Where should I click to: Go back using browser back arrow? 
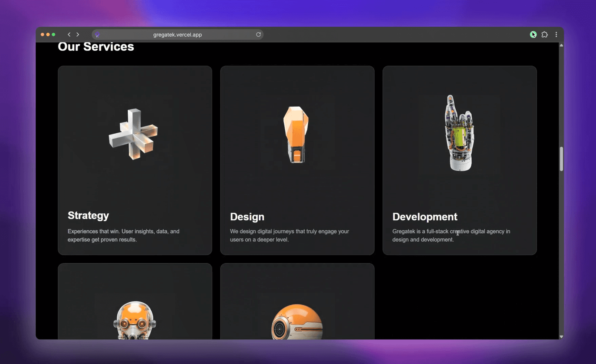pyautogui.click(x=69, y=34)
